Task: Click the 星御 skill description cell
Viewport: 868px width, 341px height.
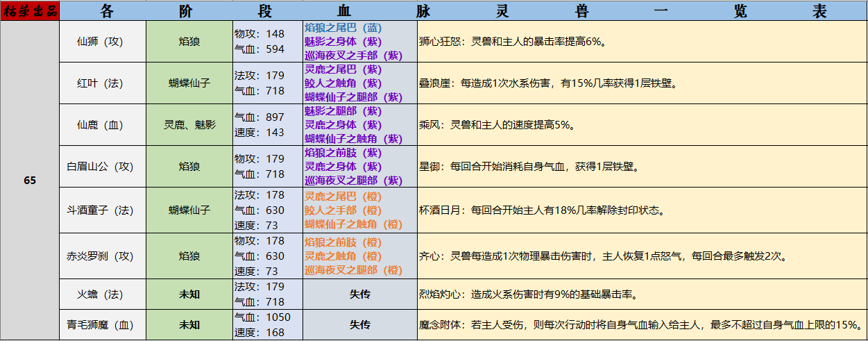Action: (641, 167)
